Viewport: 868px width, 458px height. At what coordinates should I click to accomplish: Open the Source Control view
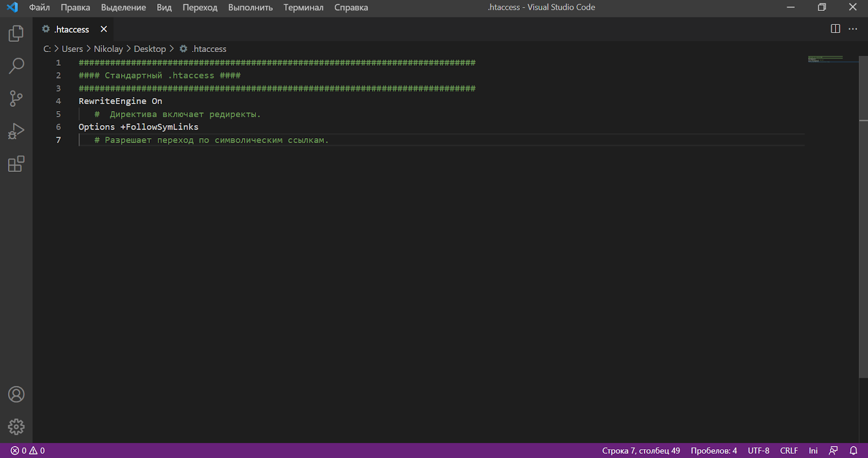16,99
